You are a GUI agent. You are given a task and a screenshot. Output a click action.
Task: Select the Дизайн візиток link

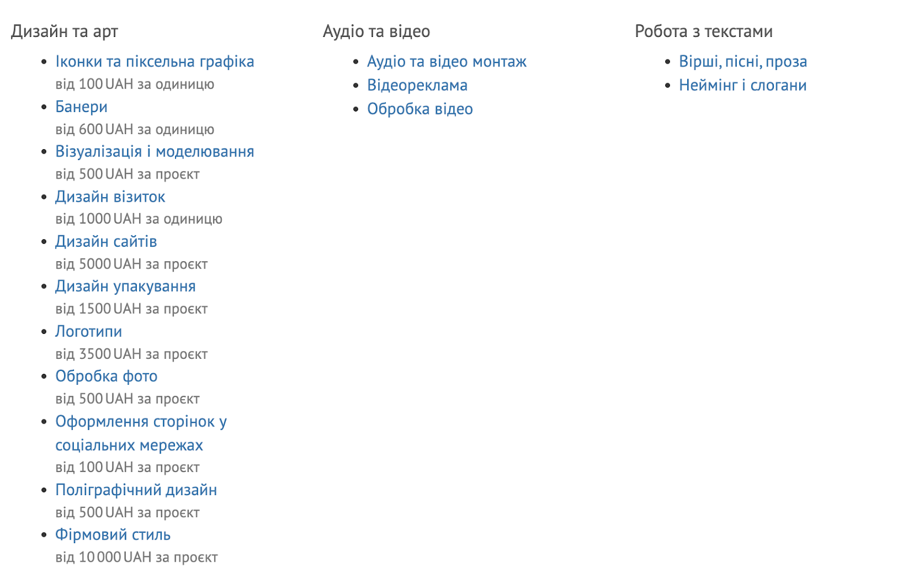pos(110,197)
